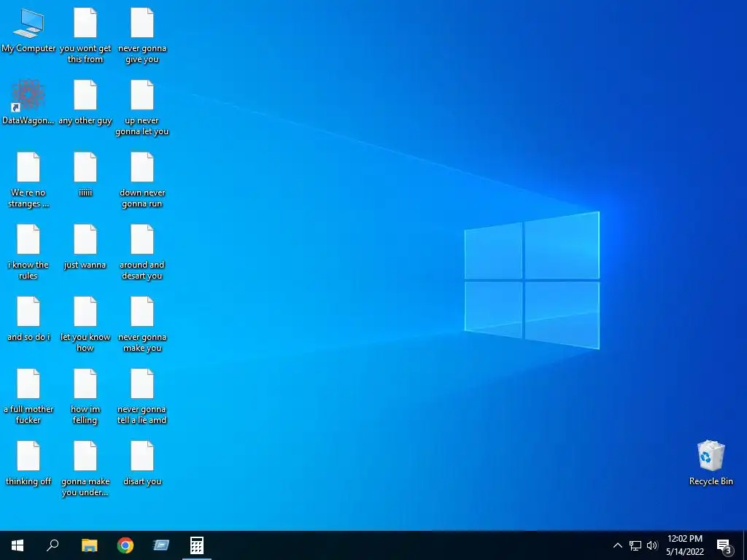Viewport: 747px width, 560px height.
Task: Launch Google Chrome from the taskbar
Action: [125, 545]
